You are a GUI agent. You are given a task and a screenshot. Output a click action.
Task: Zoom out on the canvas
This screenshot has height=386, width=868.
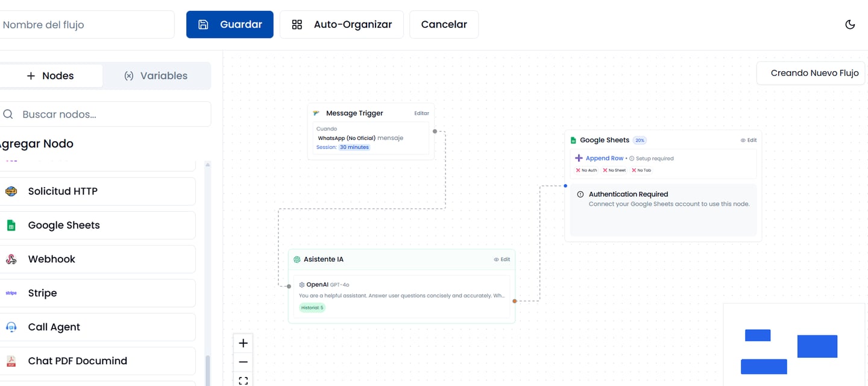pyautogui.click(x=243, y=362)
